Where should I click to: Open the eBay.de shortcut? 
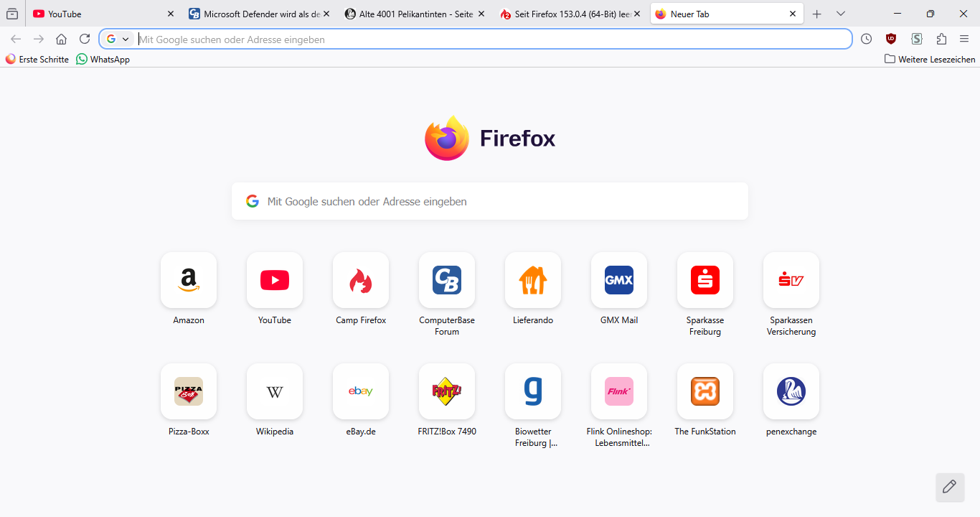(361, 391)
